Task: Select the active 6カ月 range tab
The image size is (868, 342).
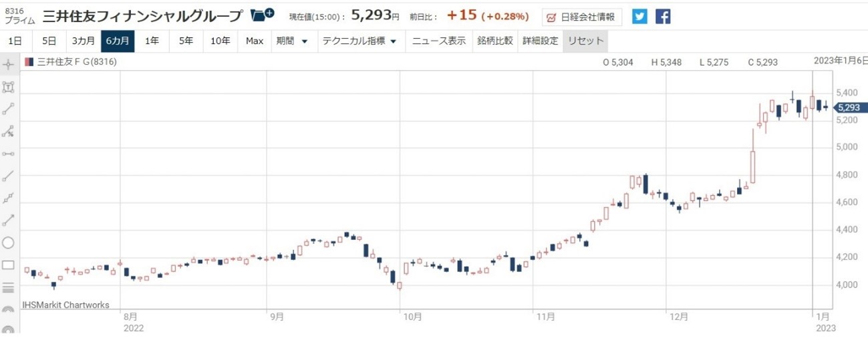Action: click(118, 41)
